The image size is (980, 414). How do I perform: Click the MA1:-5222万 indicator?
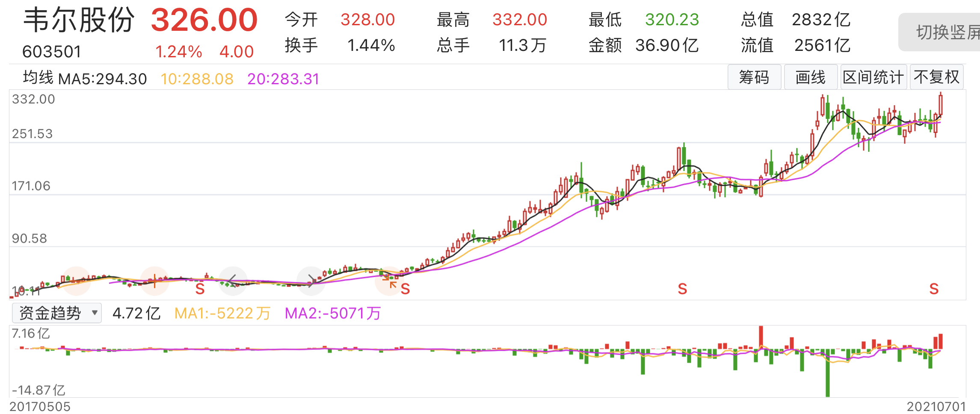[222, 313]
